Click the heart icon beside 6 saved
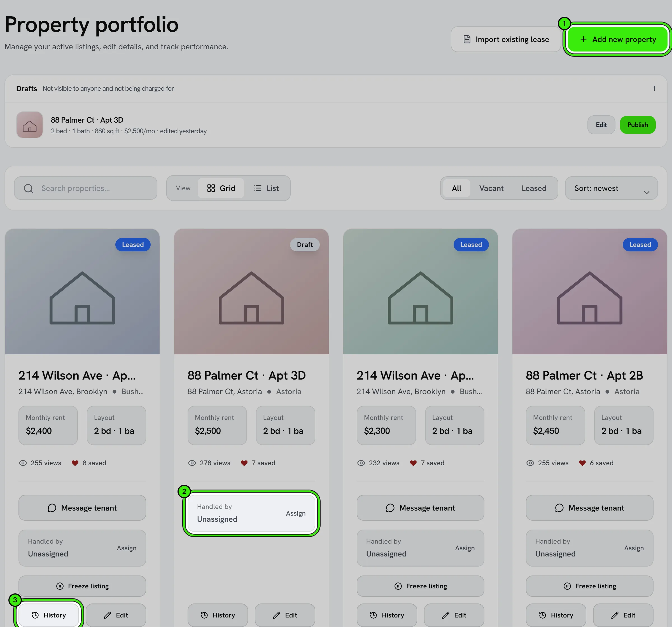The height and width of the screenshot is (627, 672). 582,463
